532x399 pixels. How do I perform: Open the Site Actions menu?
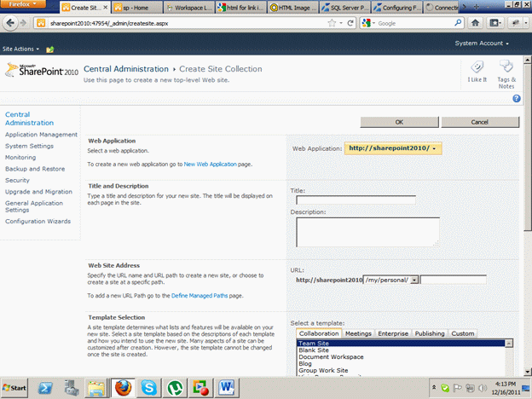[20, 49]
